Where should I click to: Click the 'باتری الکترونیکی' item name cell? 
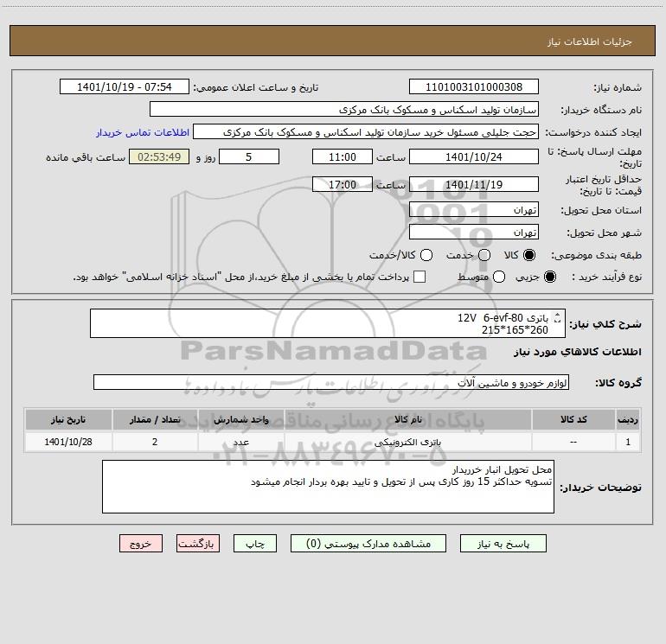pyautogui.click(x=407, y=442)
